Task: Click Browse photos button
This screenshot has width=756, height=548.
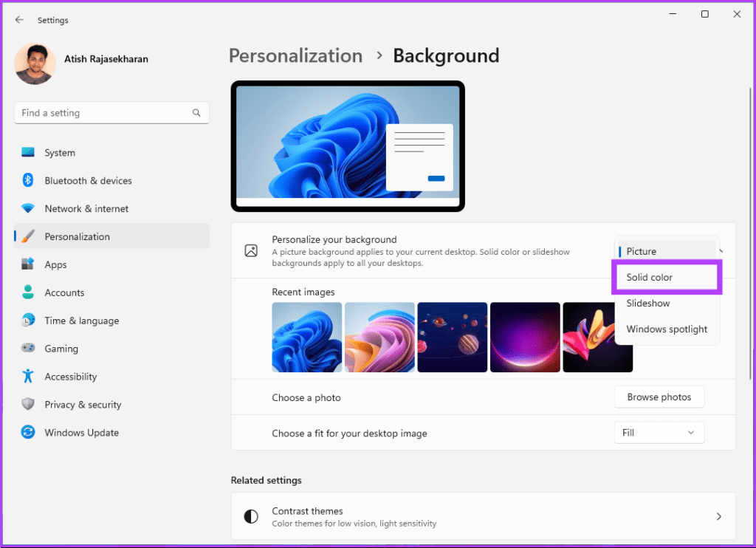Action: click(659, 397)
